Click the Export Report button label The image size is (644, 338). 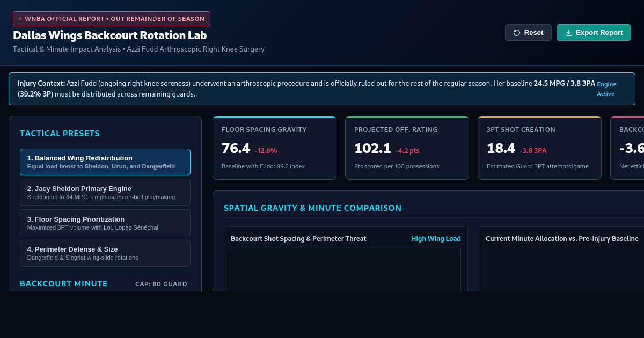(x=599, y=33)
